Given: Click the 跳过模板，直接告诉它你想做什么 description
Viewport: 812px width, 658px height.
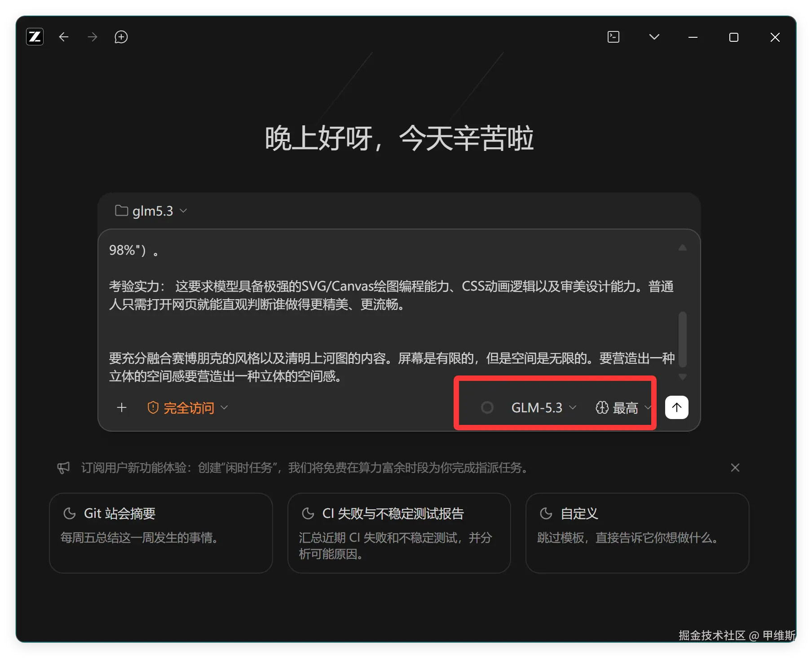Looking at the screenshot, I should (x=627, y=538).
